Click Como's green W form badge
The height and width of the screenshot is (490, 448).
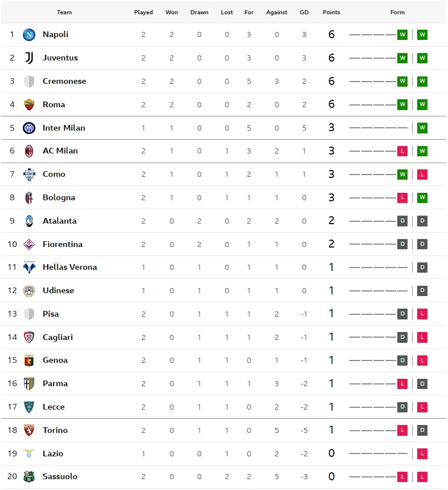pos(402,175)
